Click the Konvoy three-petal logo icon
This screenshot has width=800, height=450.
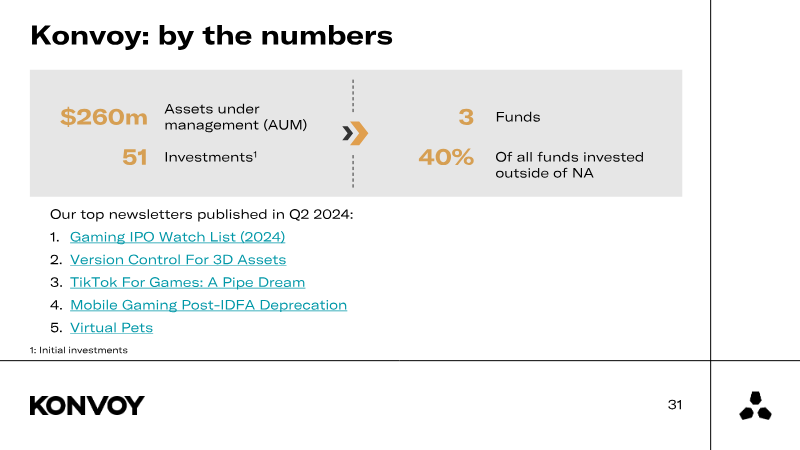coord(755,405)
